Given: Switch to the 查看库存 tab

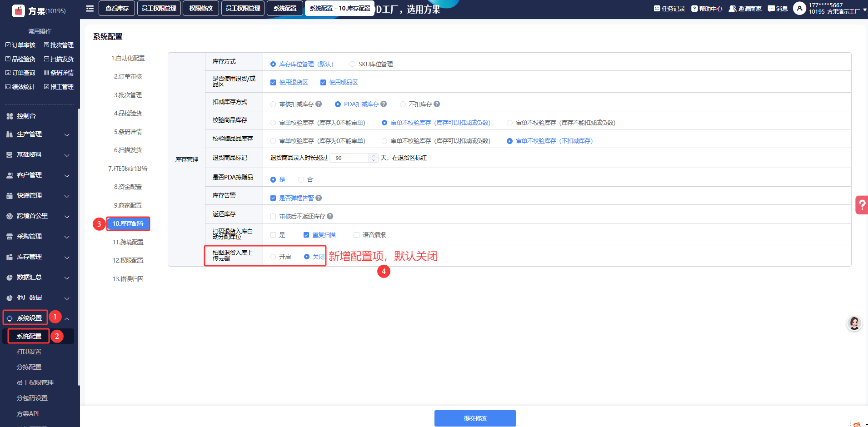Looking at the screenshot, I should (x=117, y=9).
